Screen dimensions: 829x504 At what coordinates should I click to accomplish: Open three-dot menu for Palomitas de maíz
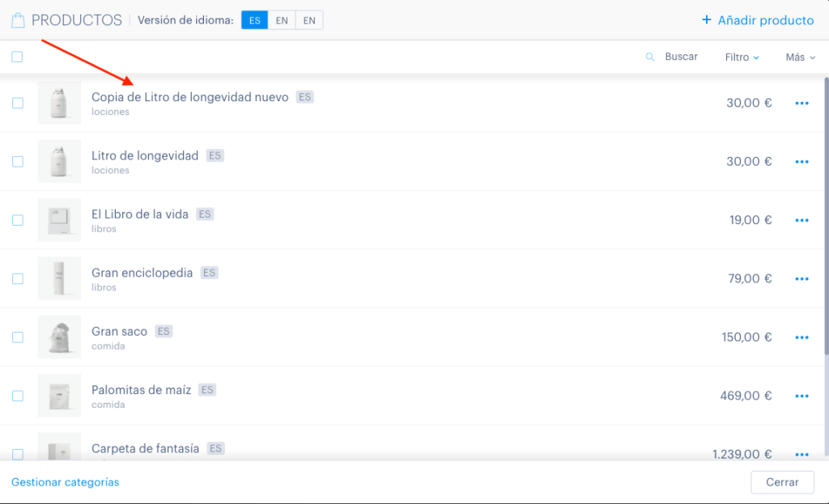pos(801,396)
